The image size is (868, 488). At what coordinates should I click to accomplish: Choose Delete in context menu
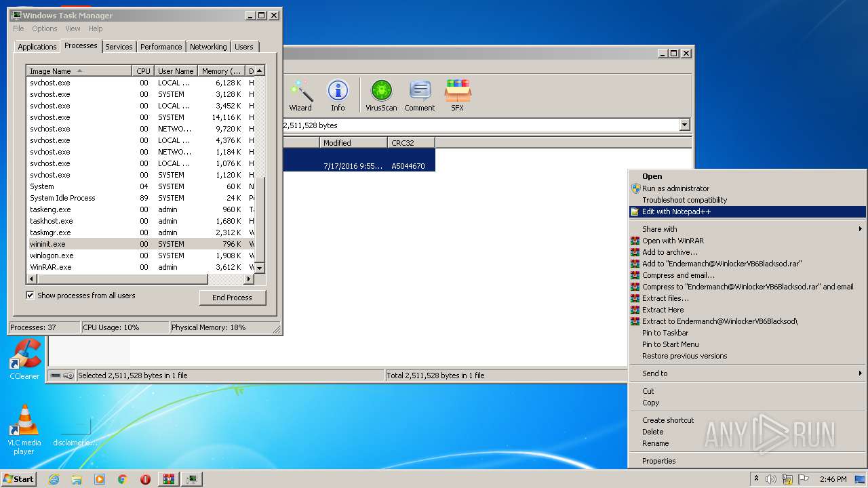pos(747,432)
